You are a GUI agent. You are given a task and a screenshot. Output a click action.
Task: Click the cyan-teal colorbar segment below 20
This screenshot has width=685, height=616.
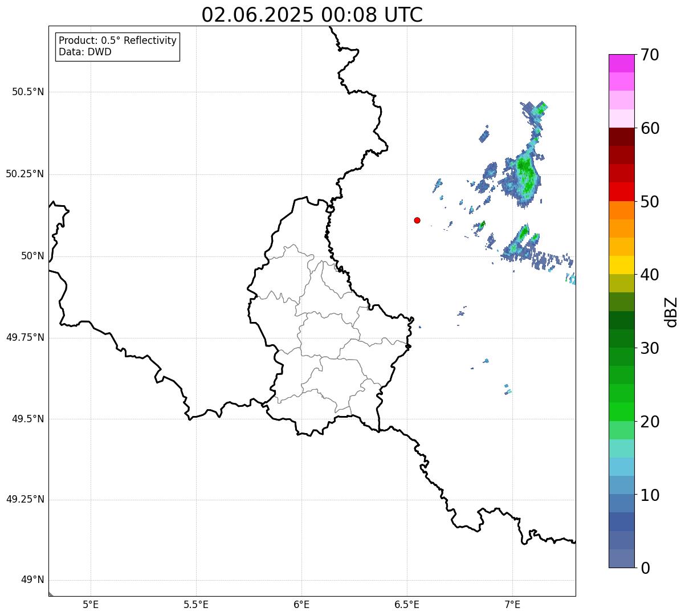click(621, 448)
